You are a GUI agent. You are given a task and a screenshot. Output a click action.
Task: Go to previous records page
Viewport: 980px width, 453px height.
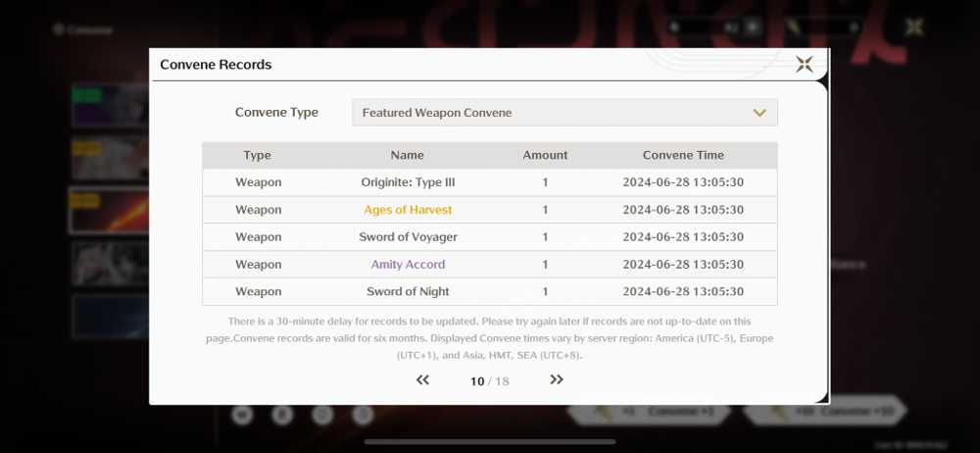(x=422, y=379)
